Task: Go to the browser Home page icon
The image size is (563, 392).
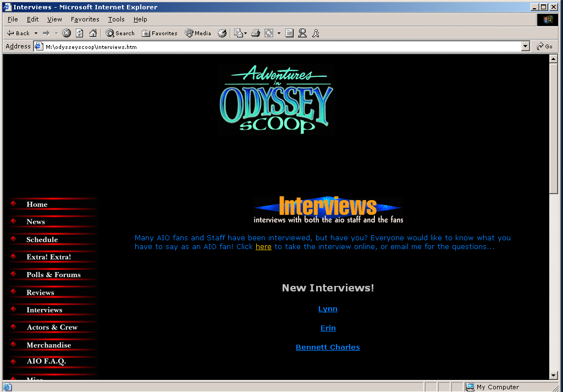Action: pos(93,33)
